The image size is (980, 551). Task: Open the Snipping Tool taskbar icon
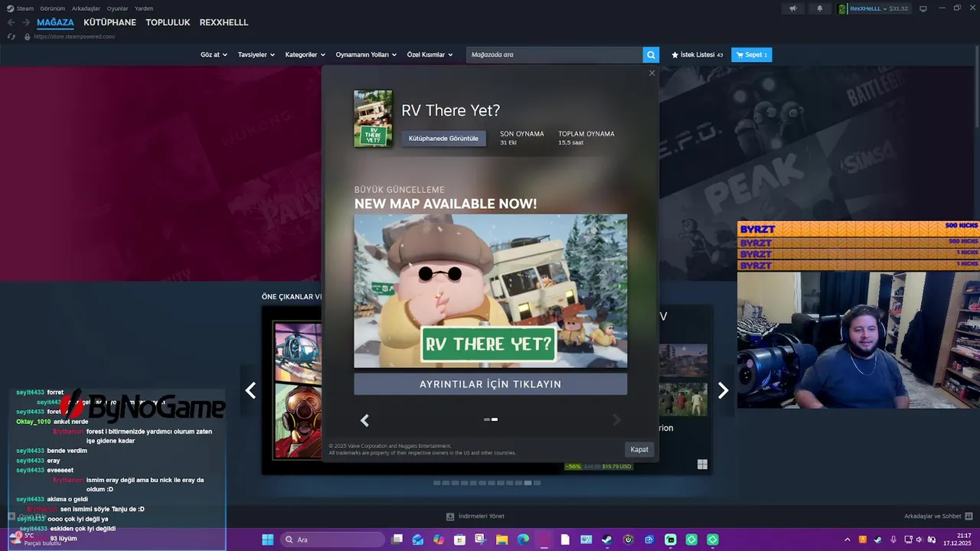[x=481, y=540]
